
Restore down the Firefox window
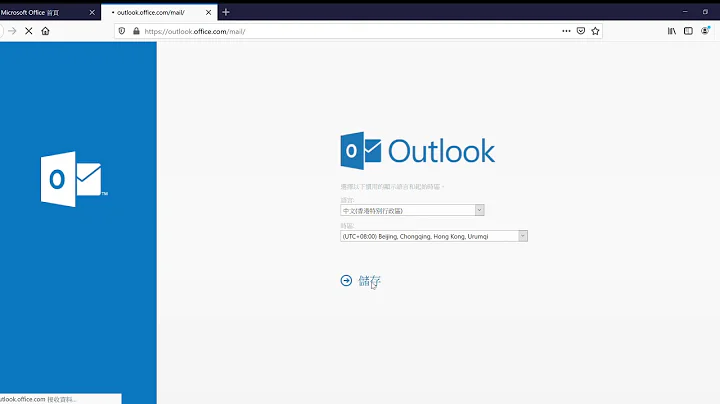coord(705,12)
